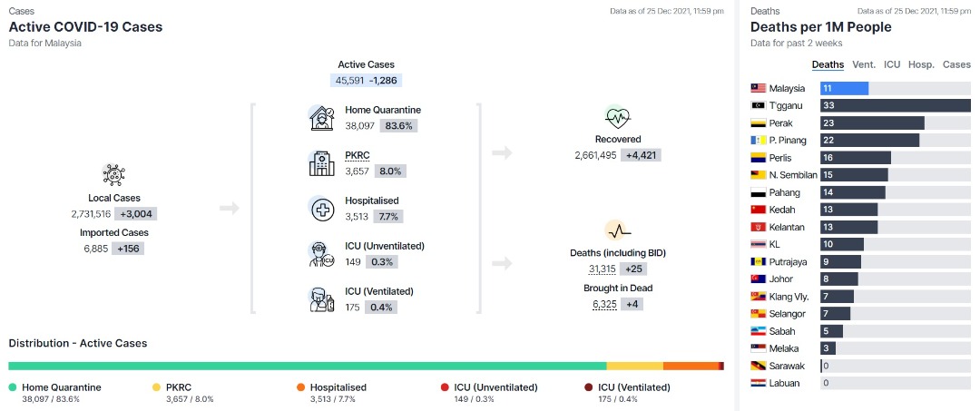
Task: Select the Deaths tab
Action: pos(828,64)
